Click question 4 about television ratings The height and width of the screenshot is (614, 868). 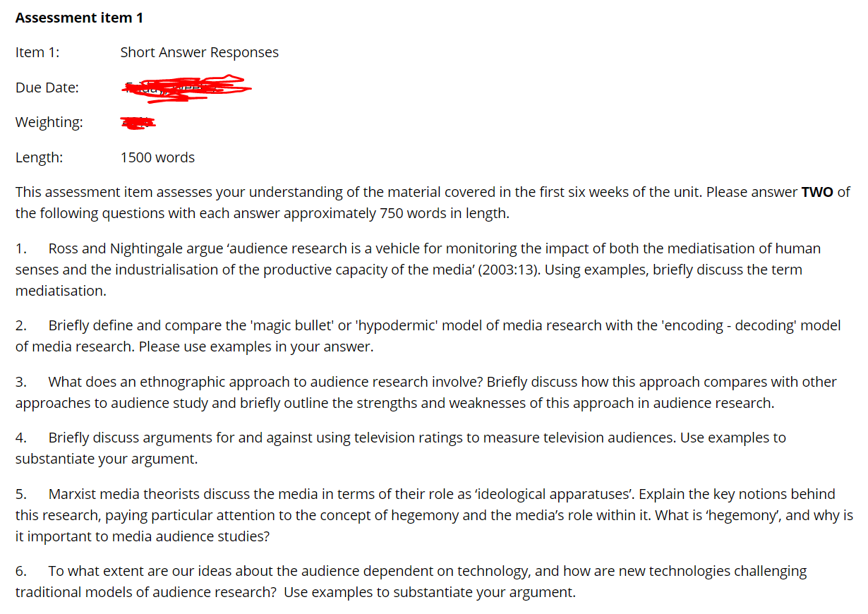(401, 448)
